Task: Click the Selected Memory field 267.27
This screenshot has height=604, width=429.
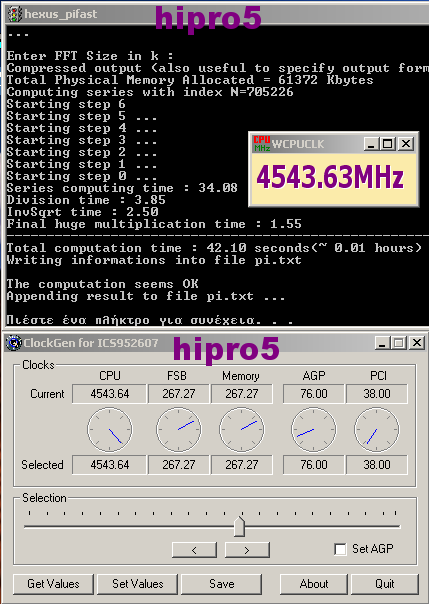Action: 242,465
